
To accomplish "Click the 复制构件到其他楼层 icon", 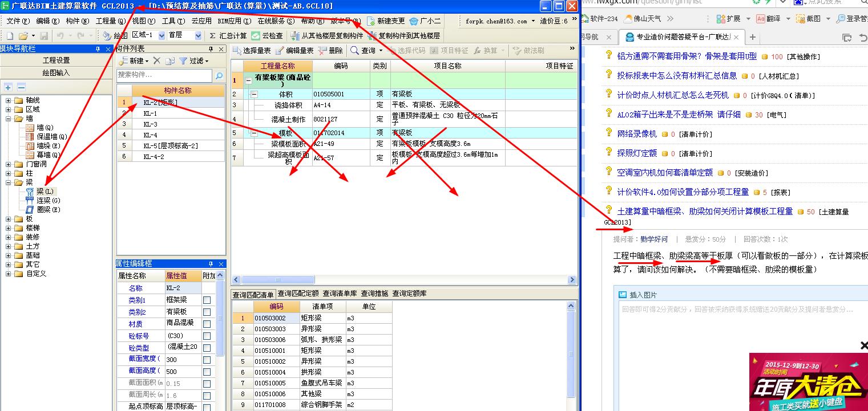I will pyautogui.click(x=373, y=35).
